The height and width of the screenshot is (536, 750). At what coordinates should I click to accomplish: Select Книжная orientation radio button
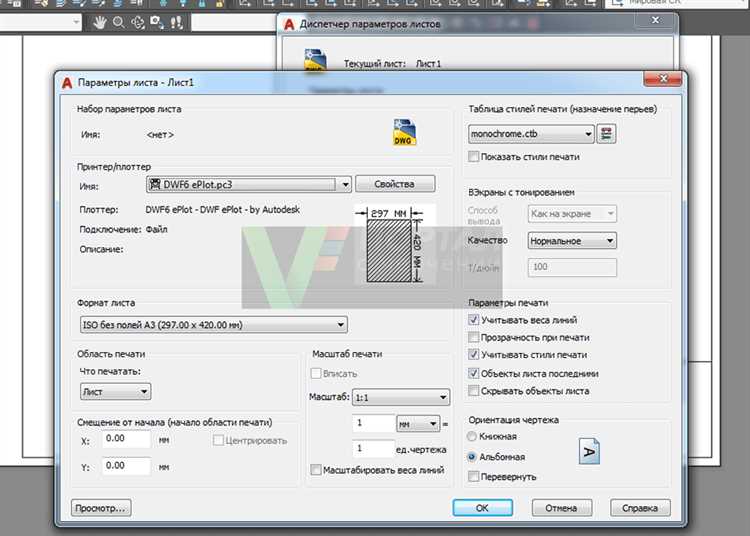pos(473,437)
